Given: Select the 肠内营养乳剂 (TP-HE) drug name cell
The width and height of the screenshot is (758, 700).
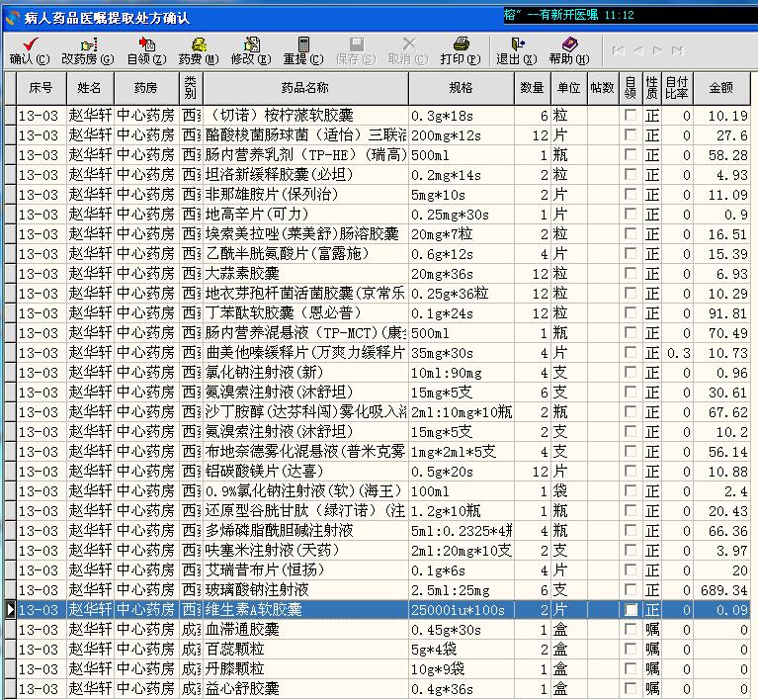Looking at the screenshot, I should click(305, 155).
